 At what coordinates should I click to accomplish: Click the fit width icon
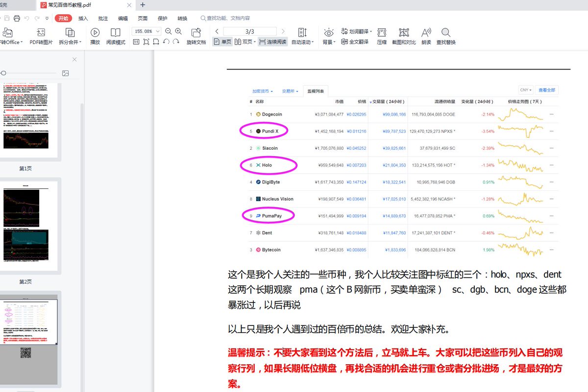(x=156, y=42)
